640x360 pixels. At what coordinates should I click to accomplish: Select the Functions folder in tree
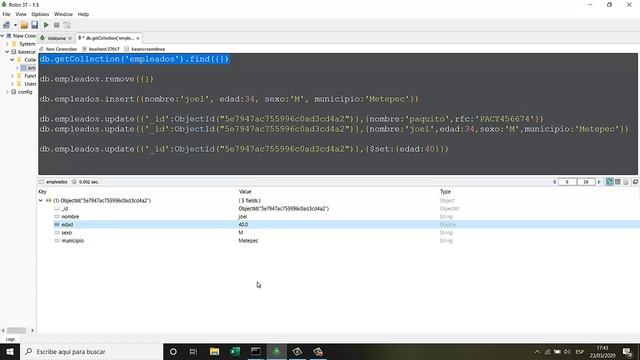tap(30, 76)
